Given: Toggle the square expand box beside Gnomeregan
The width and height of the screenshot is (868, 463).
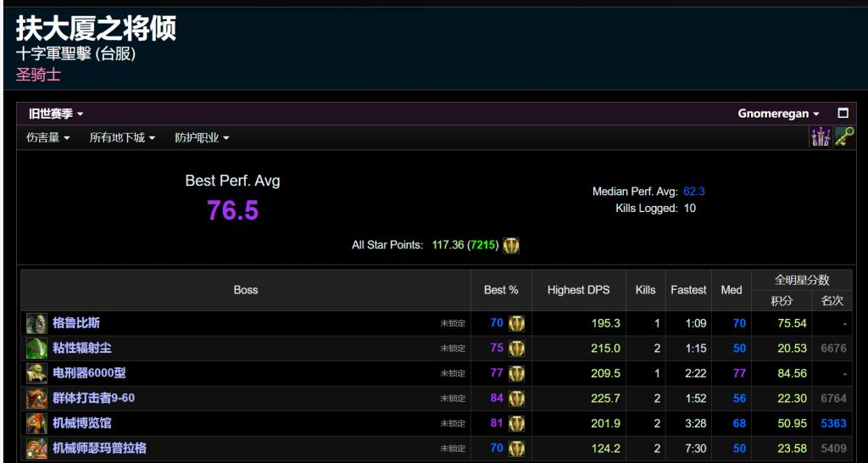Looking at the screenshot, I should [x=843, y=114].
